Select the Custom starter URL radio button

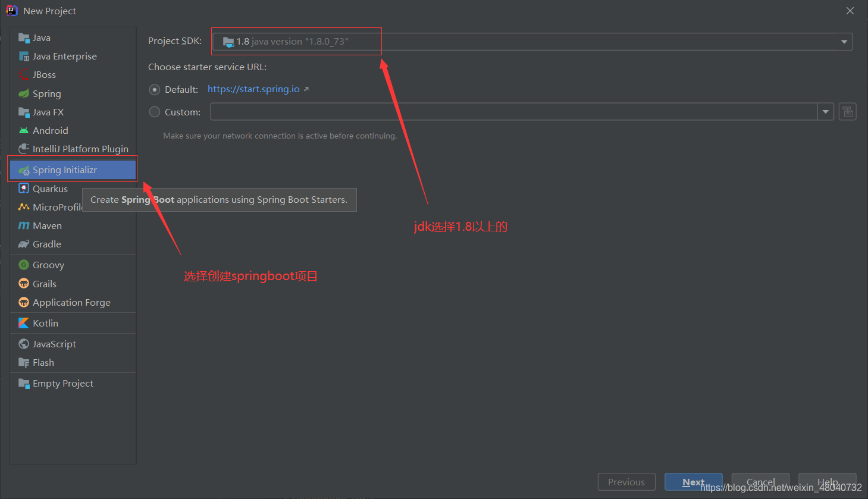(x=155, y=112)
